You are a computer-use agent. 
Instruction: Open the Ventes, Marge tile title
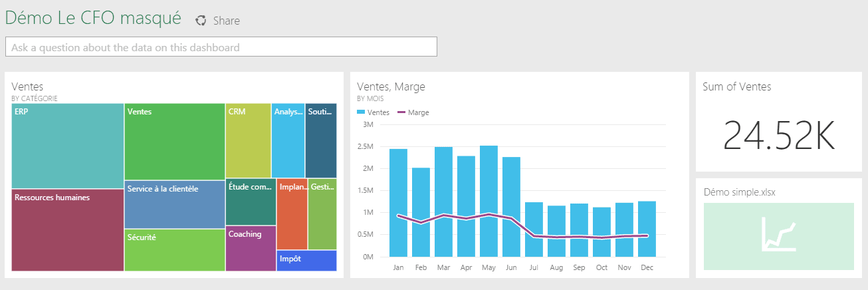point(391,86)
